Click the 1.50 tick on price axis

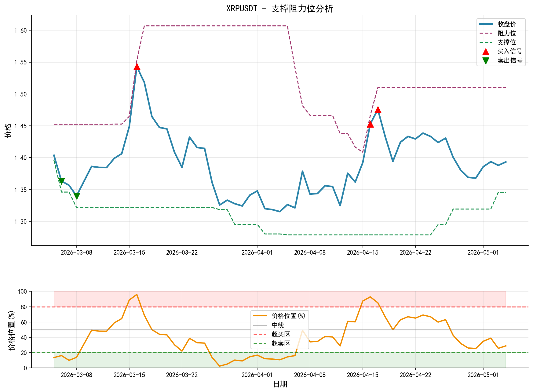click(x=21, y=94)
